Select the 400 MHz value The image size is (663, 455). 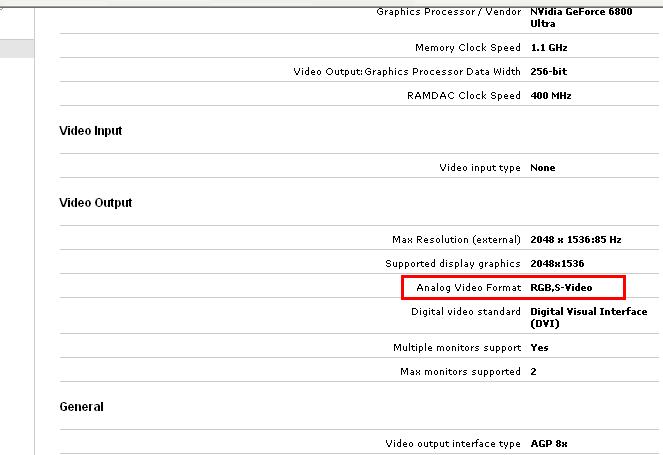click(551, 96)
